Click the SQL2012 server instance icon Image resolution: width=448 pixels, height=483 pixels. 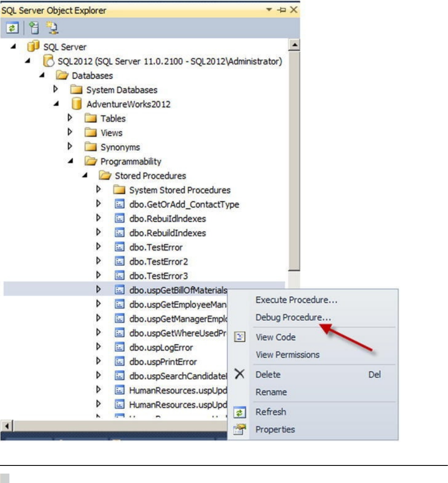click(48, 61)
